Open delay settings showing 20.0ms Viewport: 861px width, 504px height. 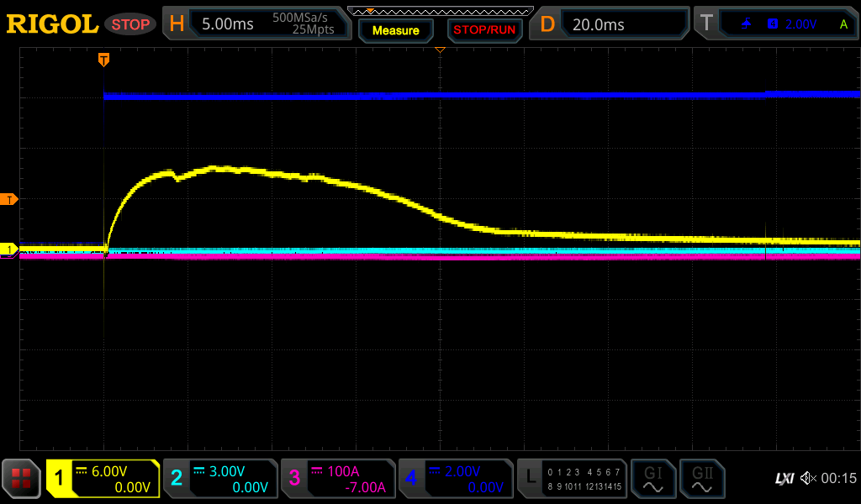[610, 24]
